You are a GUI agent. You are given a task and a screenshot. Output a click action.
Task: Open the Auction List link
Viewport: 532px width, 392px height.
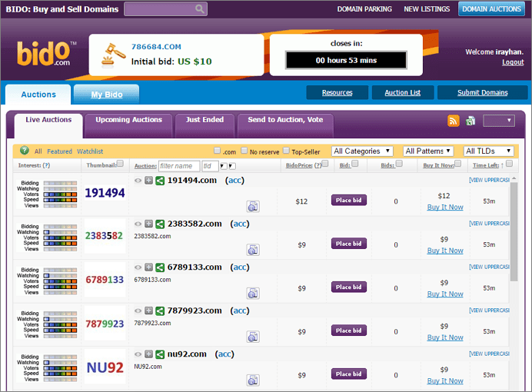[403, 92]
